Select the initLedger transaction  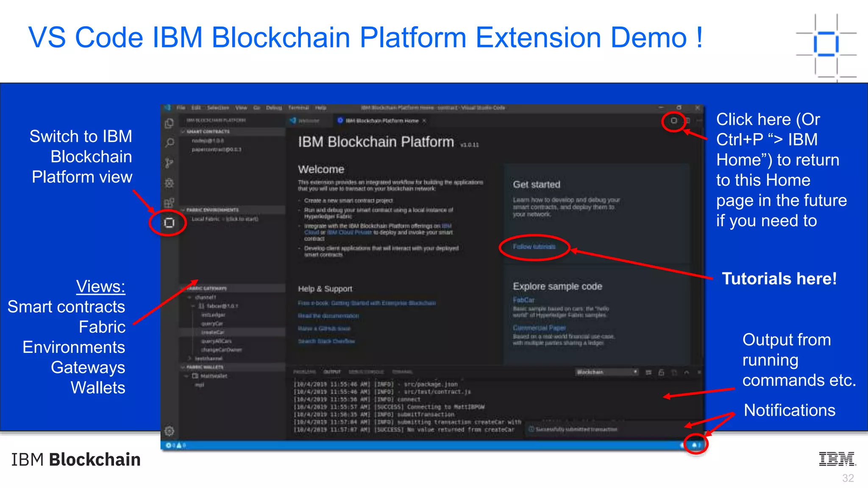(213, 315)
